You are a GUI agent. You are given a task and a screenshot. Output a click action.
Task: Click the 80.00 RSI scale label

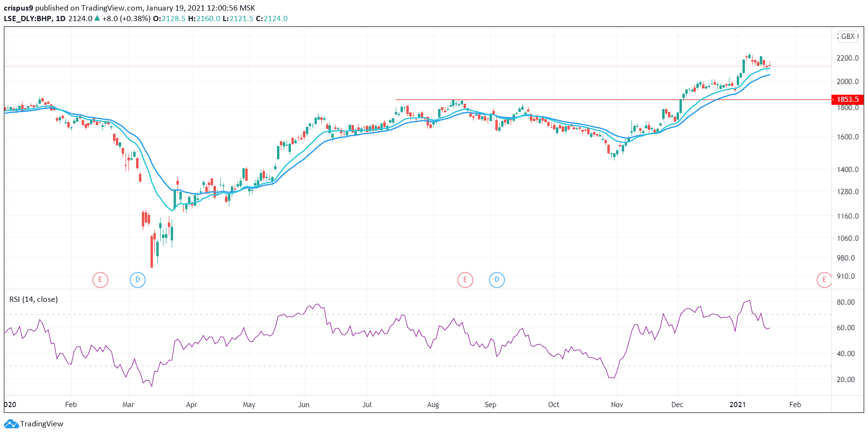pos(845,302)
